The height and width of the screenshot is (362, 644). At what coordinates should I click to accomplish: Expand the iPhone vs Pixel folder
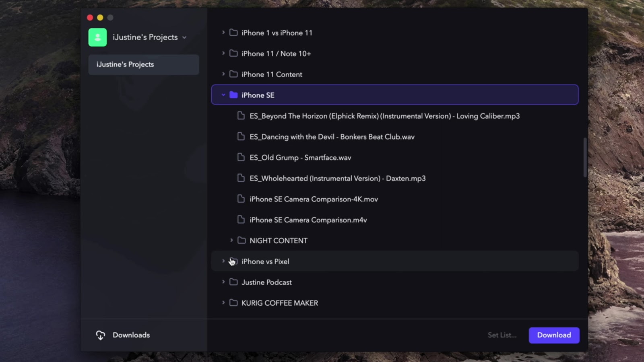pyautogui.click(x=223, y=261)
